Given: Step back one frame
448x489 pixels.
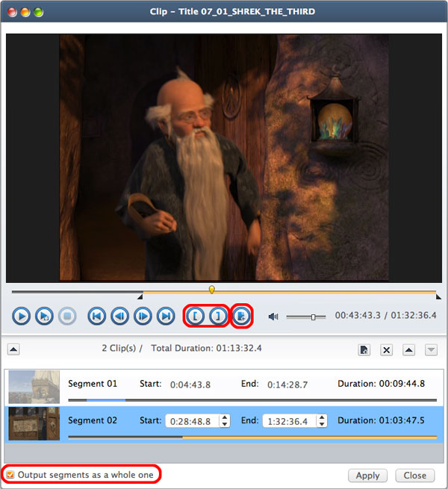Looking at the screenshot, I should coord(119,317).
